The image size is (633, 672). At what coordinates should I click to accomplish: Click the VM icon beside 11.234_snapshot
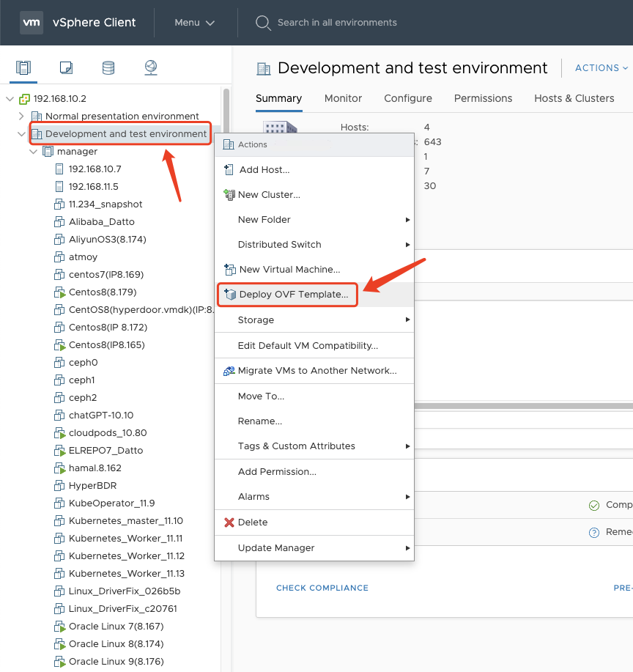(x=59, y=204)
